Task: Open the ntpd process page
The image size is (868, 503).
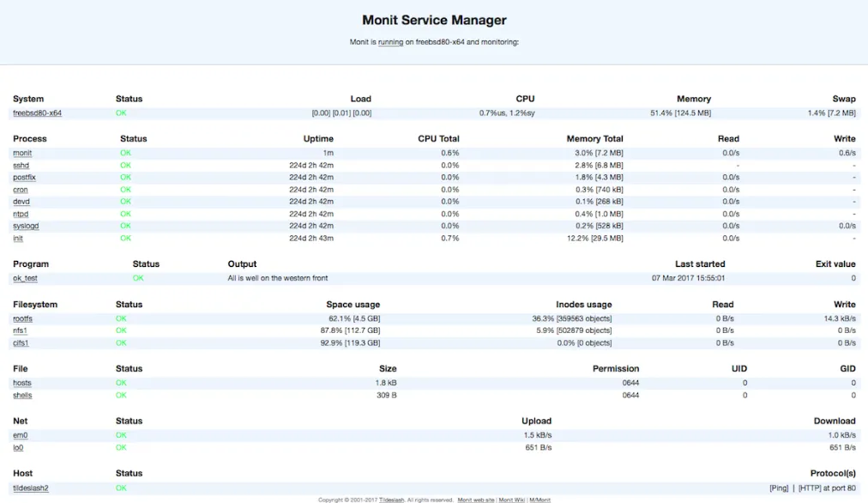Action: (x=21, y=214)
